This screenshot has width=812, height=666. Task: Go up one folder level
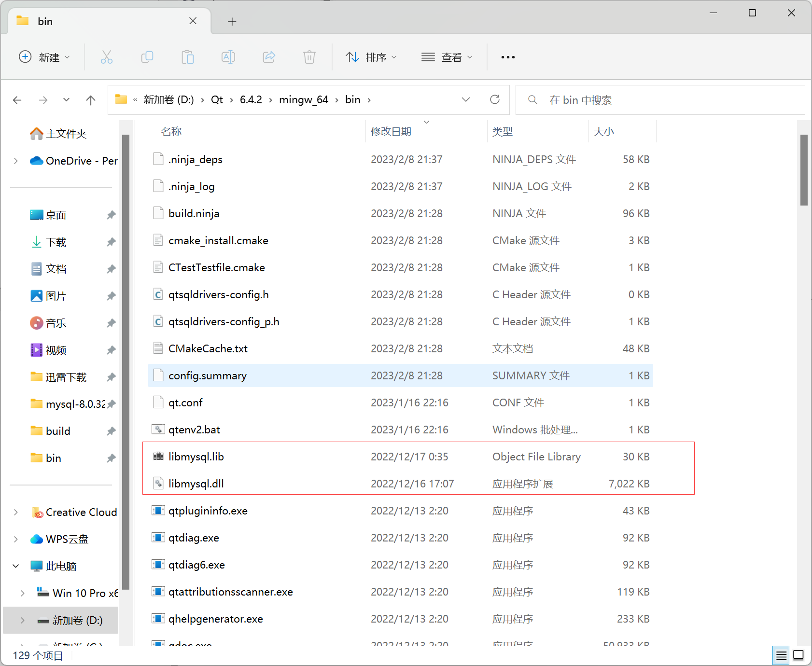click(x=90, y=100)
